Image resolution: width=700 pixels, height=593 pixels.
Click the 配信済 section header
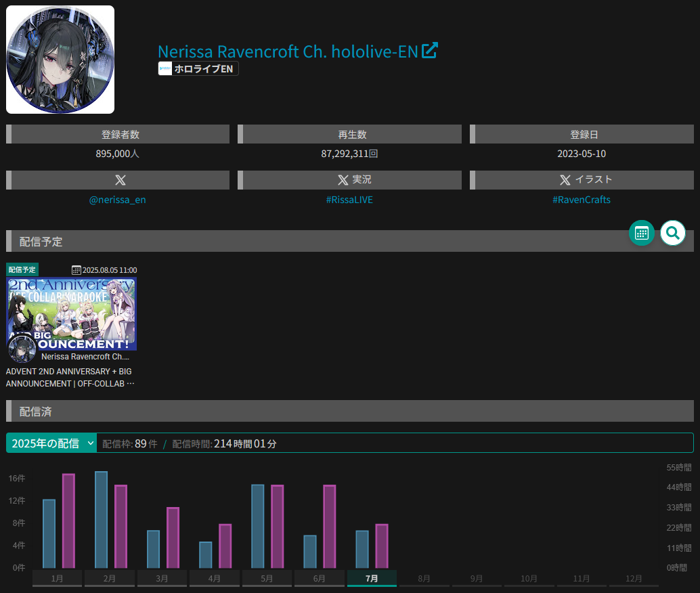[349, 412]
